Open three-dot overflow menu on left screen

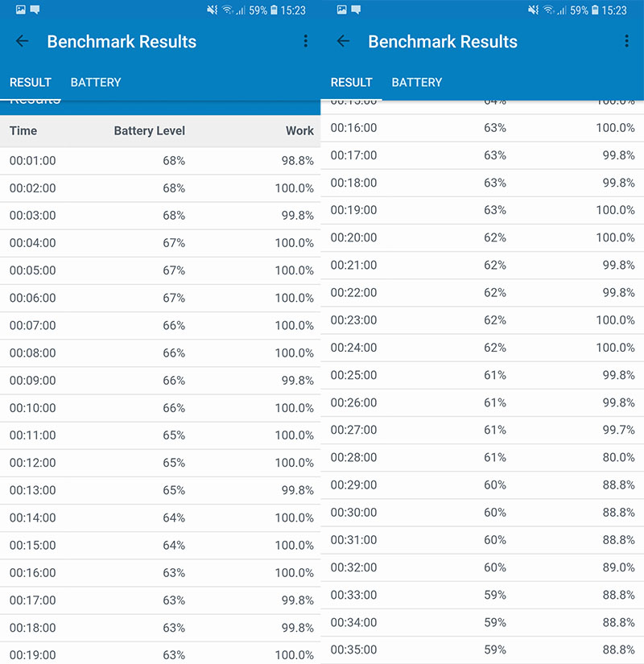(306, 42)
